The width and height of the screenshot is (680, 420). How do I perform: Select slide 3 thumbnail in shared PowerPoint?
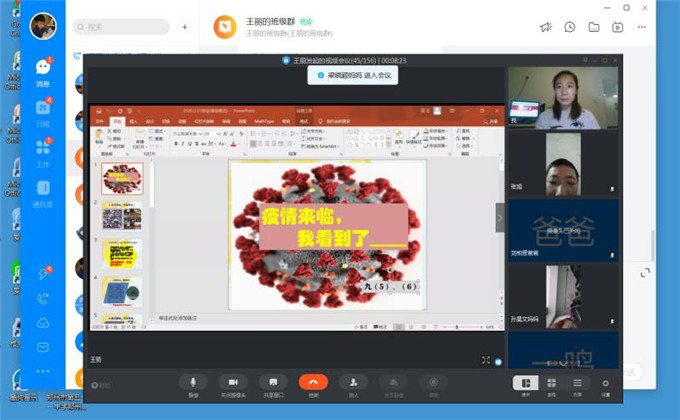click(122, 254)
